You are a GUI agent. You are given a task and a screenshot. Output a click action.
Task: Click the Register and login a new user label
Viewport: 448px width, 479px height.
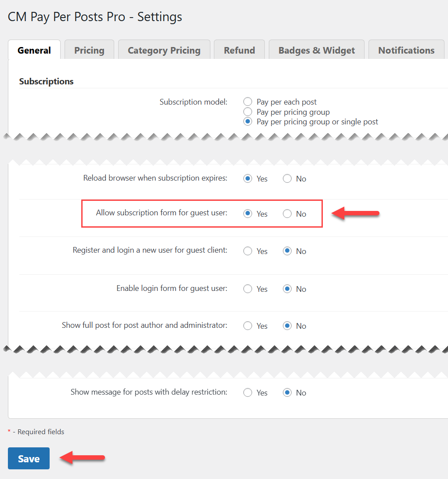click(150, 250)
